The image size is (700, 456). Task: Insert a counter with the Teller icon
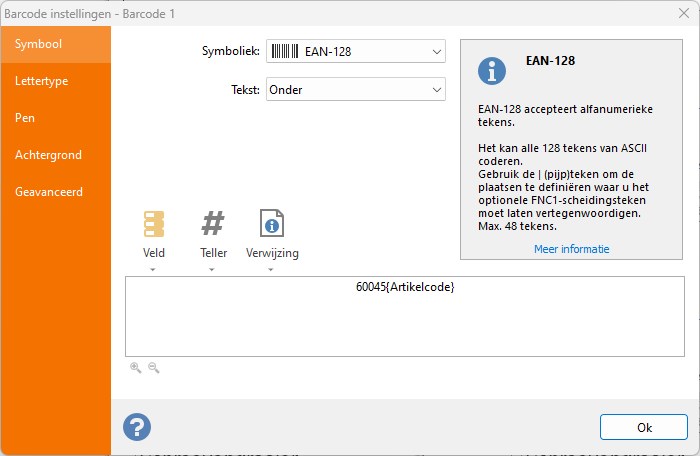pyautogui.click(x=213, y=223)
